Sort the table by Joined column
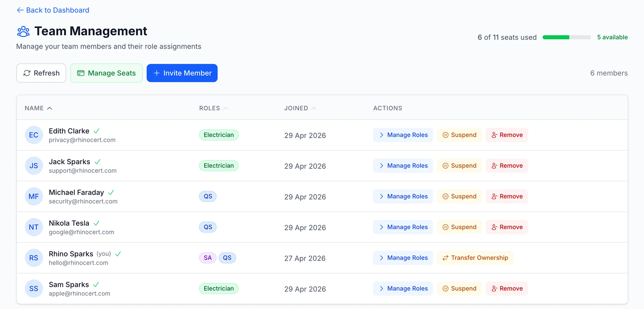Viewport: 644px width, 309px height. (x=300, y=108)
